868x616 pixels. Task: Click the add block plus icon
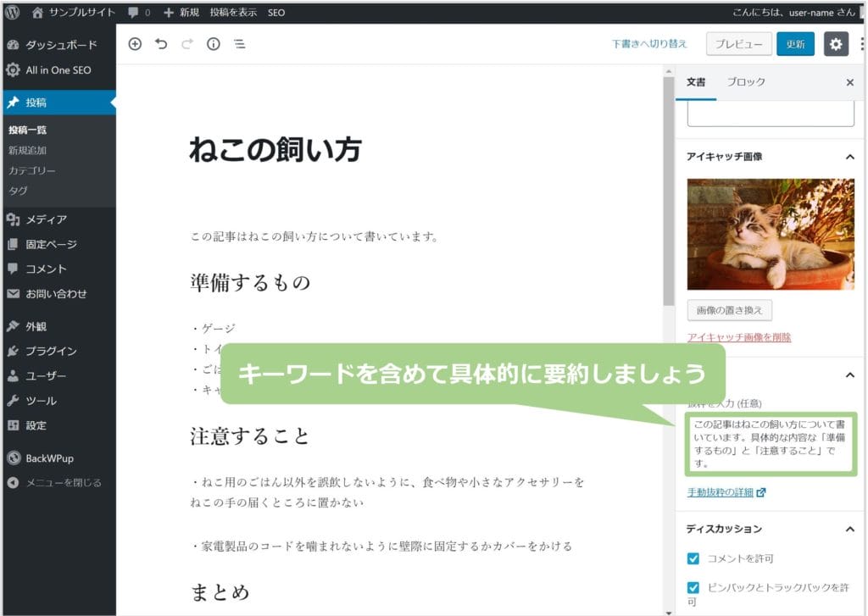(135, 44)
